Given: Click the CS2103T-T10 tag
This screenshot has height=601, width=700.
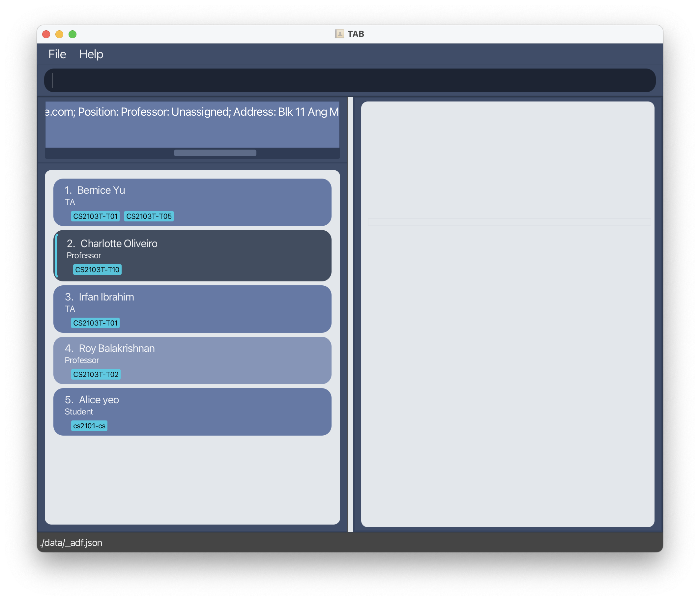Looking at the screenshot, I should click(97, 270).
